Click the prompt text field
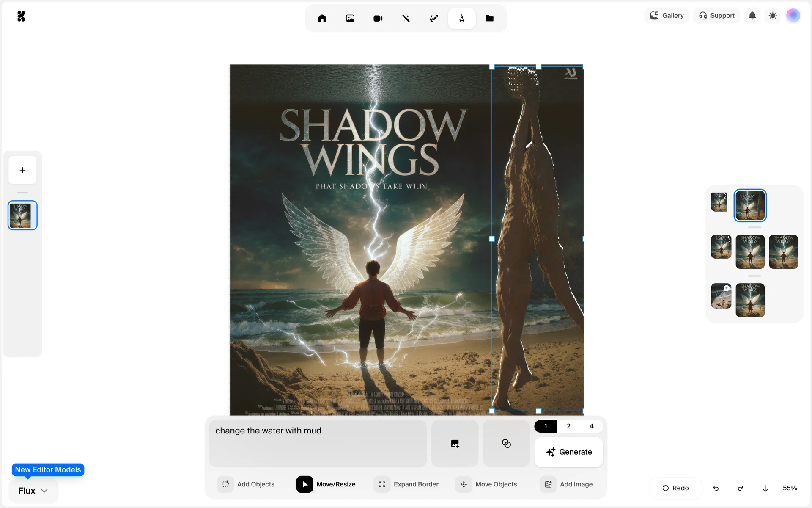 317,443
